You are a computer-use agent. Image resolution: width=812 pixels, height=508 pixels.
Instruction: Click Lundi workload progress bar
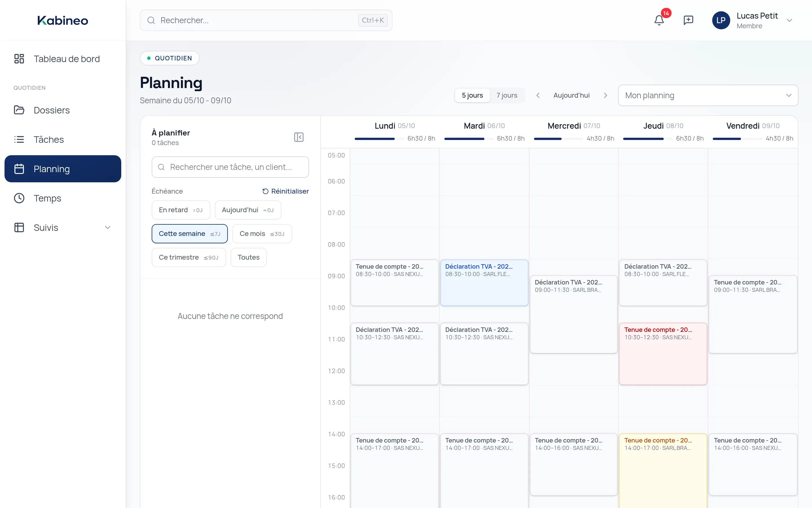379,139
